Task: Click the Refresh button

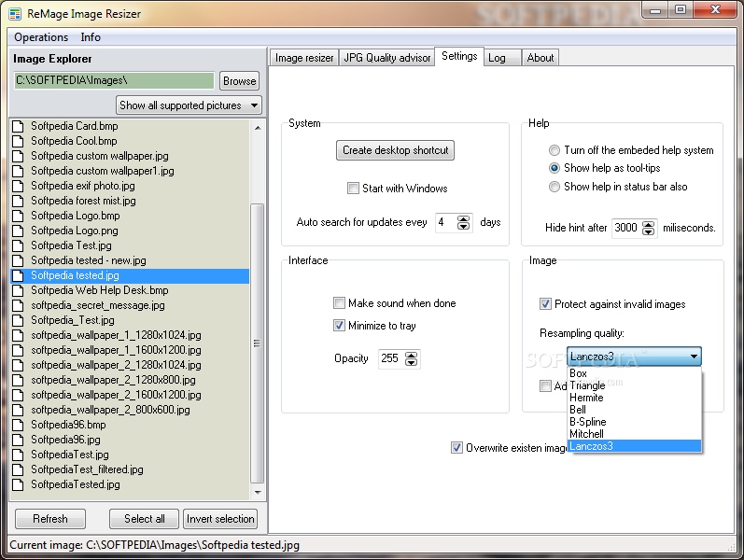Action: click(x=50, y=519)
